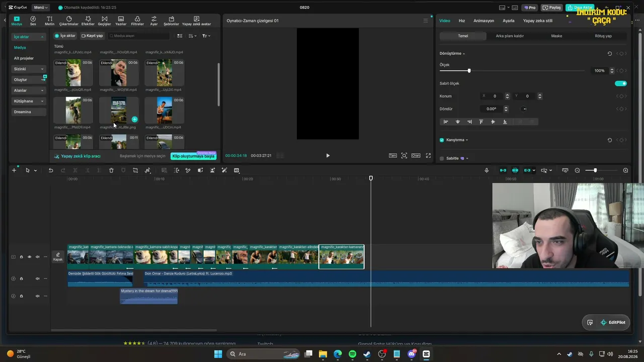Open the Şablonlar templates panel
This screenshot has height=362, width=644.
[x=172, y=21]
